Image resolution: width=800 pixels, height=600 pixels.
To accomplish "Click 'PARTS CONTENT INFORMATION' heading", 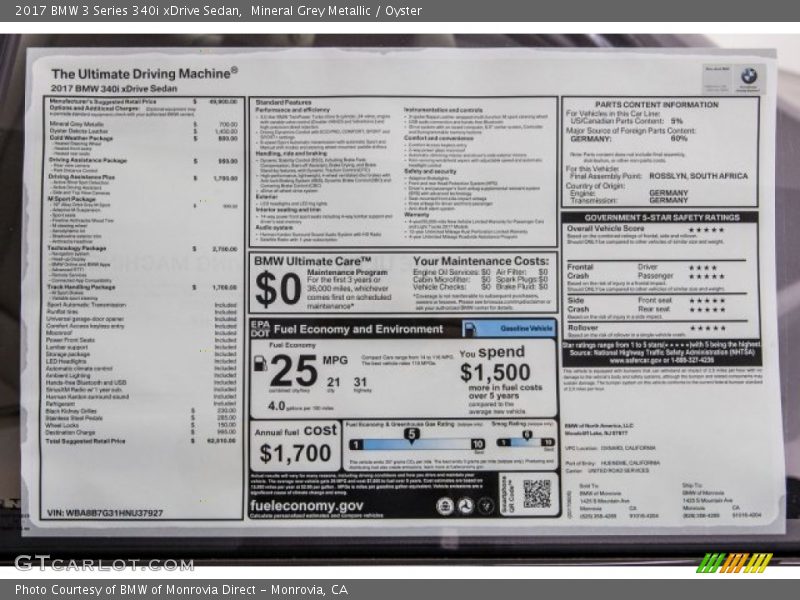I will coord(657,105).
